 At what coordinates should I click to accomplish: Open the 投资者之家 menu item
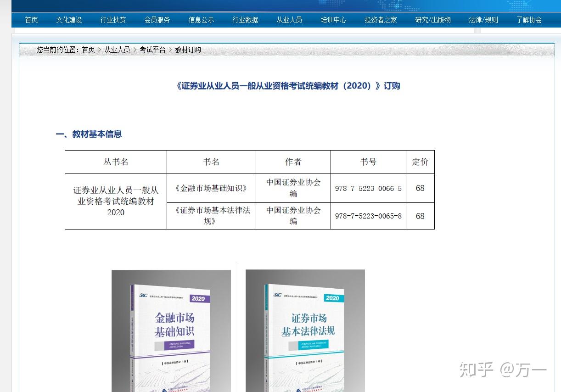381,20
